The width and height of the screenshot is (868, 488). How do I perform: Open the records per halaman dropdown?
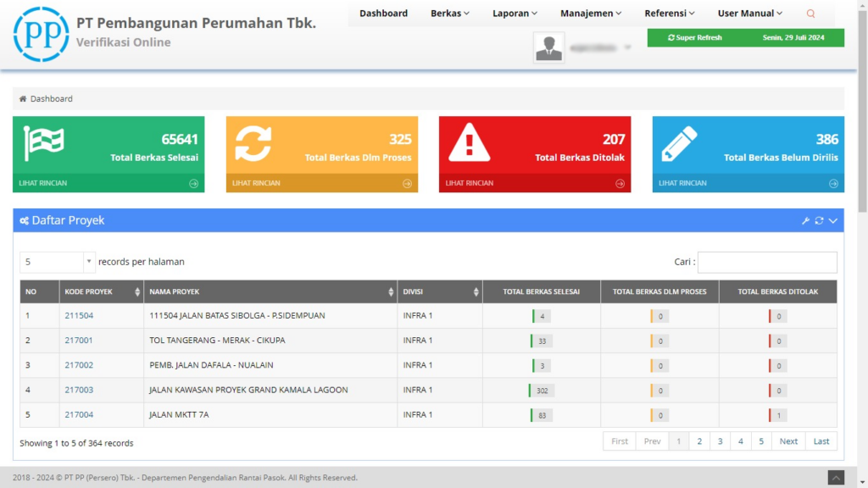58,262
